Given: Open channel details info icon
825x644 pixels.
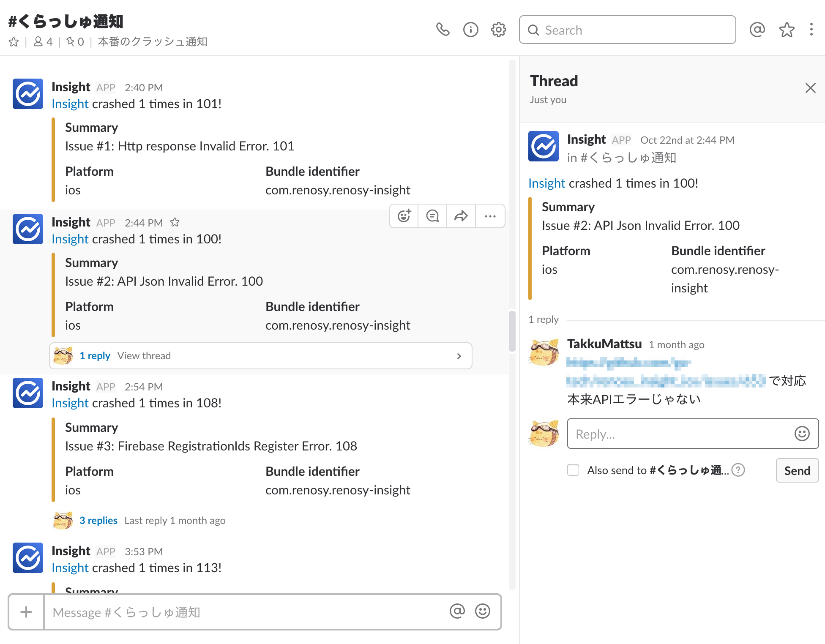Looking at the screenshot, I should pos(470,30).
